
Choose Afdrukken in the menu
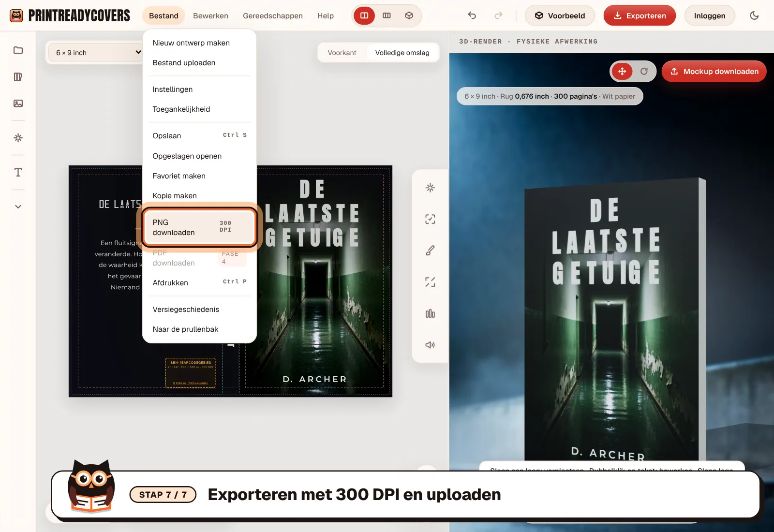pos(199,283)
